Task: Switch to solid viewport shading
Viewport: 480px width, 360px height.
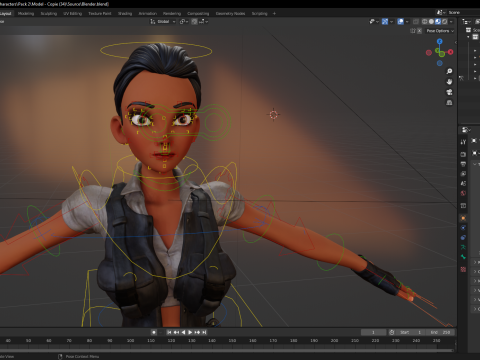Action: pyautogui.click(x=431, y=21)
